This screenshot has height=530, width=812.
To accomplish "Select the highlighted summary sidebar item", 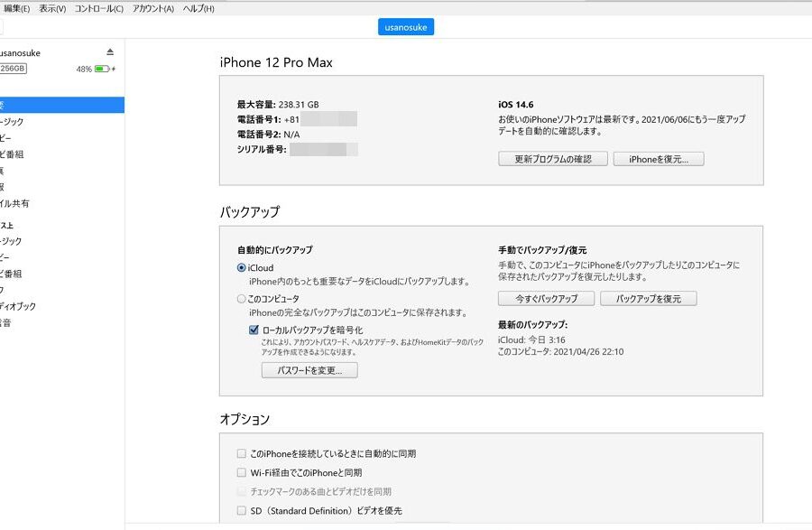I will pyautogui.click(x=62, y=105).
